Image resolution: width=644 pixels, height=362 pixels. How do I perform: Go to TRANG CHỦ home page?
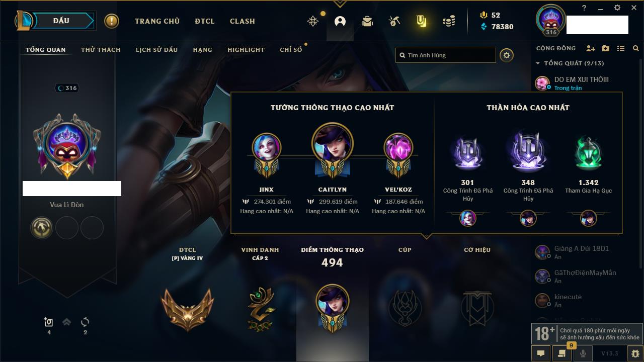[157, 21]
